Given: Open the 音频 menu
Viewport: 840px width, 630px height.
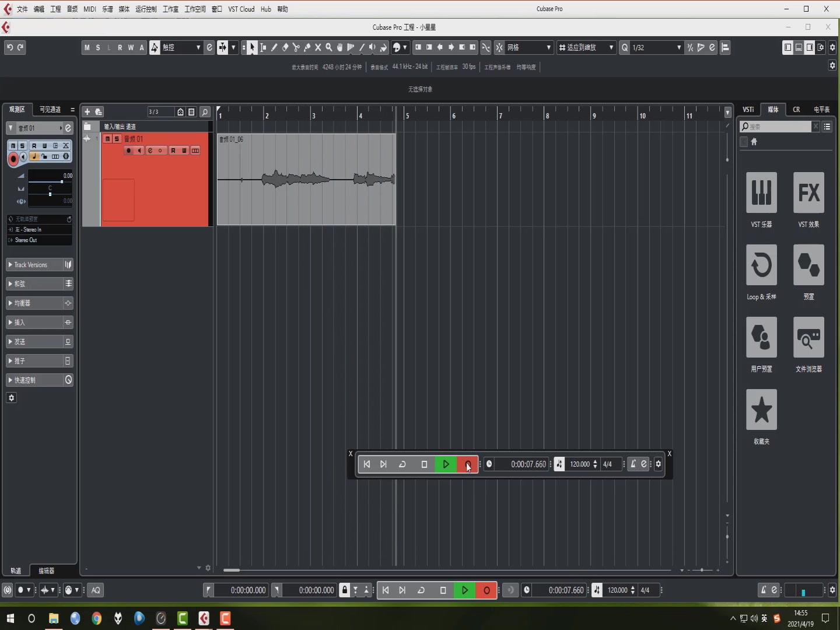Looking at the screenshot, I should [72, 9].
